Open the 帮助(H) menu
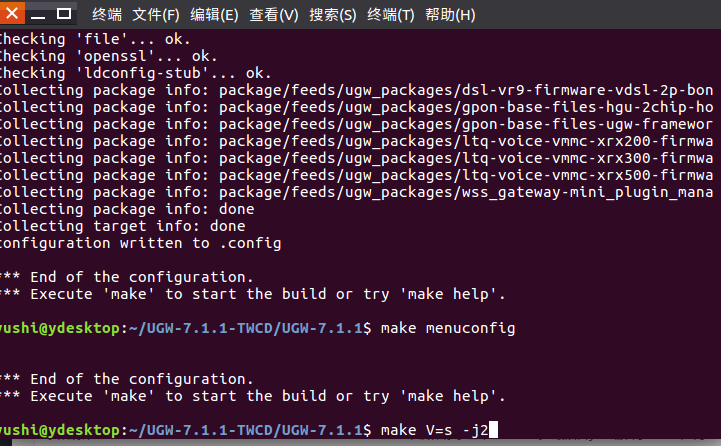 coord(450,15)
